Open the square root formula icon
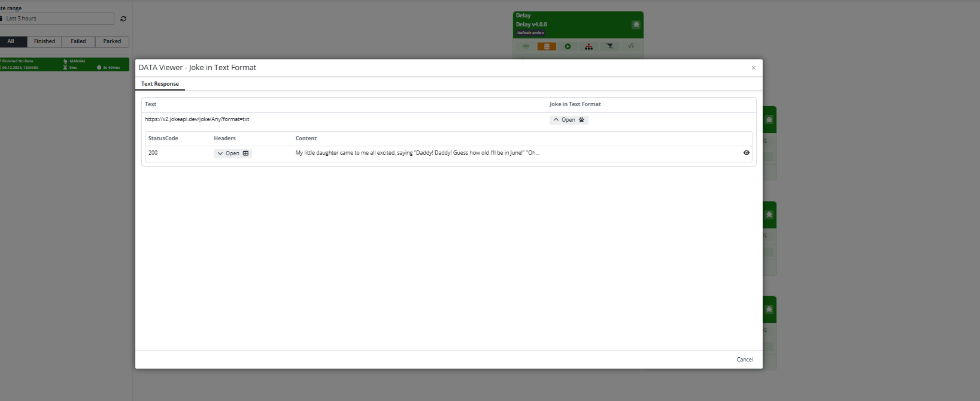 pos(630,46)
